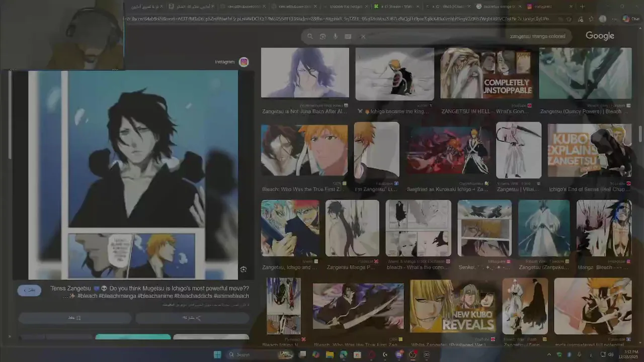644x362 pixels.
Task: Open Discord from the taskbar
Action: tap(399, 354)
